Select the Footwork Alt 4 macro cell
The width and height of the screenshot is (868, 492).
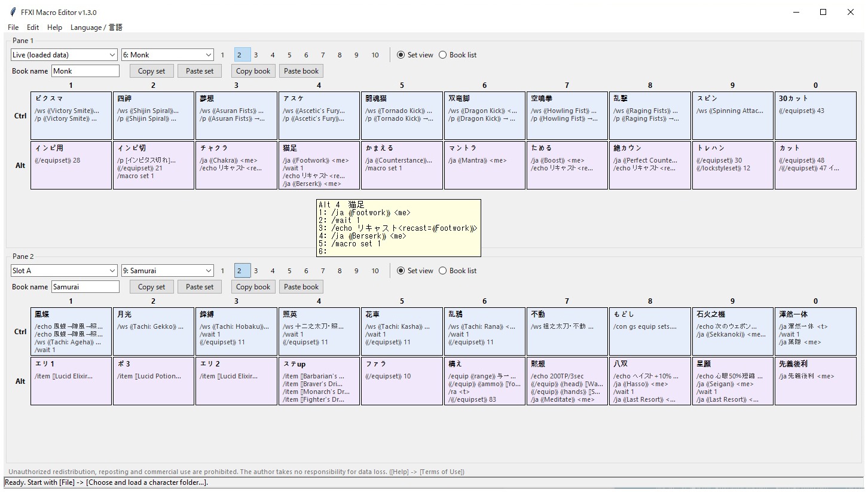(319, 166)
